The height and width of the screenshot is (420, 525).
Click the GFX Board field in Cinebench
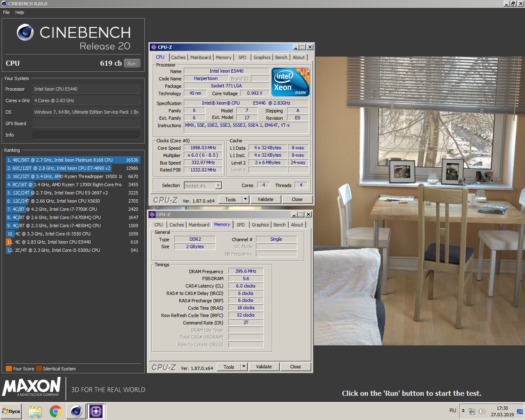click(x=86, y=123)
